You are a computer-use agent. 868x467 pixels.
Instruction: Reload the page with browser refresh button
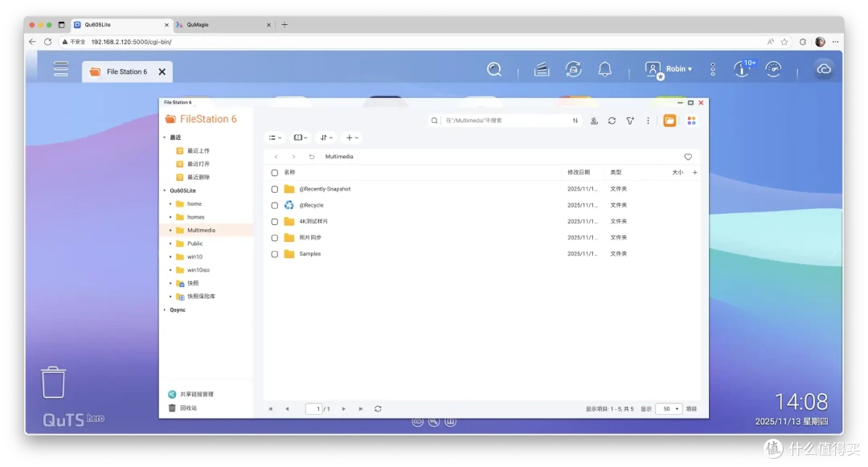[x=47, y=42]
